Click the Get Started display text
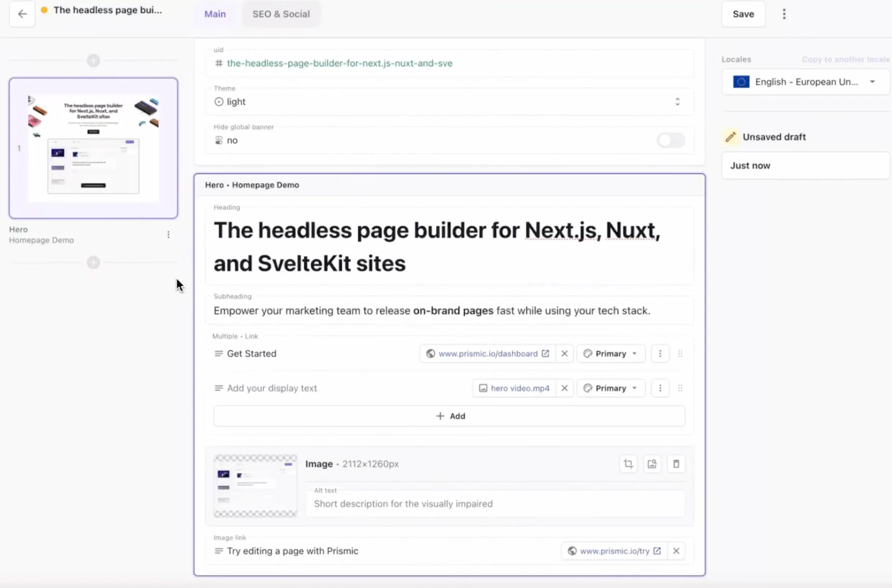 click(x=252, y=354)
